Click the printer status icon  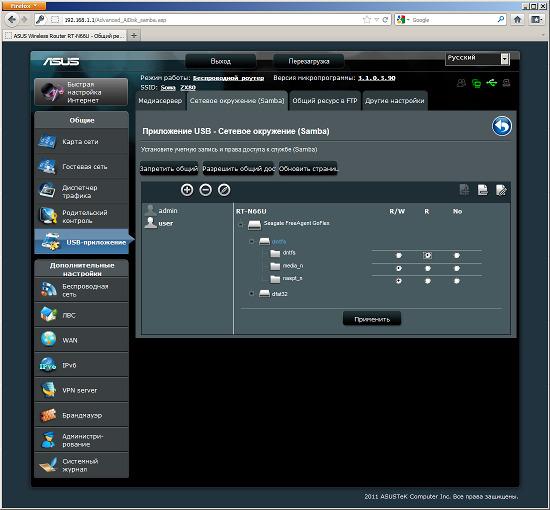(x=506, y=83)
